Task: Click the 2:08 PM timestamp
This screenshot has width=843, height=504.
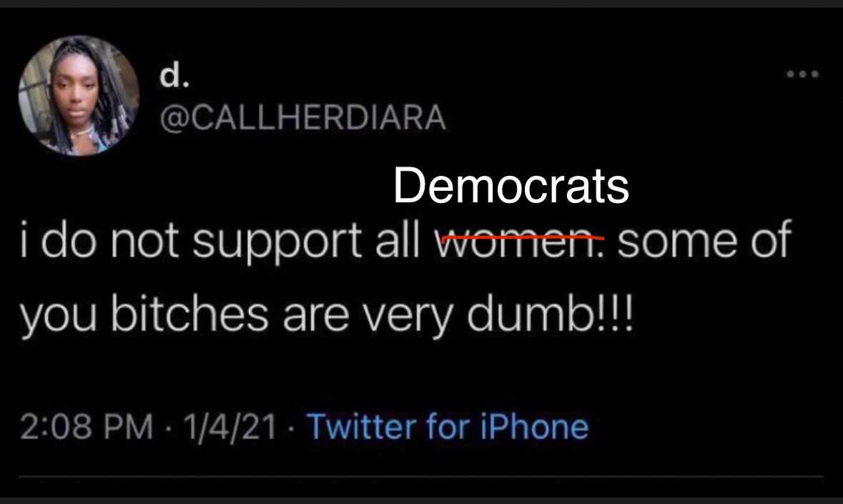Action: (86, 427)
